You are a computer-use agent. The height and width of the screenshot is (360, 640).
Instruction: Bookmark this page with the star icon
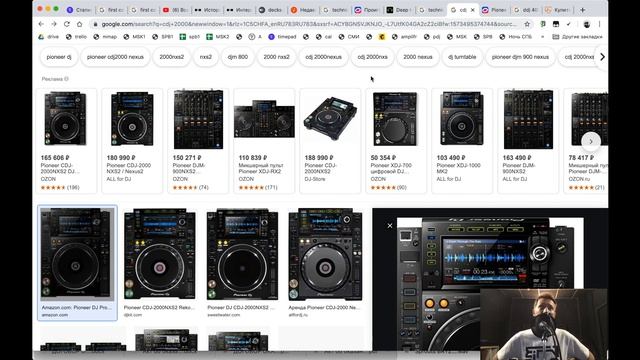click(527, 24)
